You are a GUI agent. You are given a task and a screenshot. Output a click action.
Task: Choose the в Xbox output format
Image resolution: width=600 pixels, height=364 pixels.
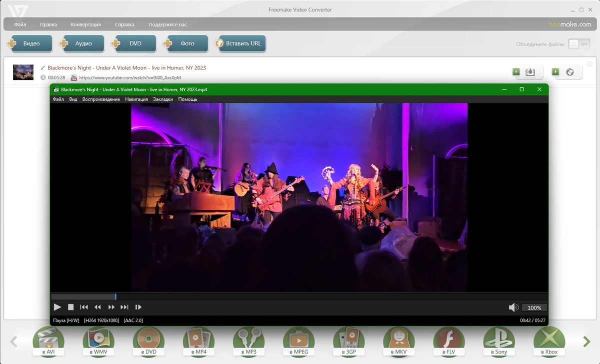[549, 342]
